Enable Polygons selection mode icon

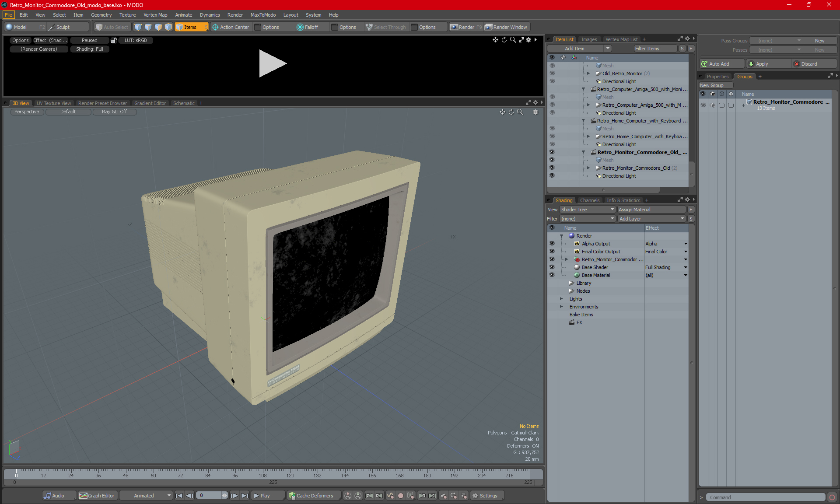point(158,27)
